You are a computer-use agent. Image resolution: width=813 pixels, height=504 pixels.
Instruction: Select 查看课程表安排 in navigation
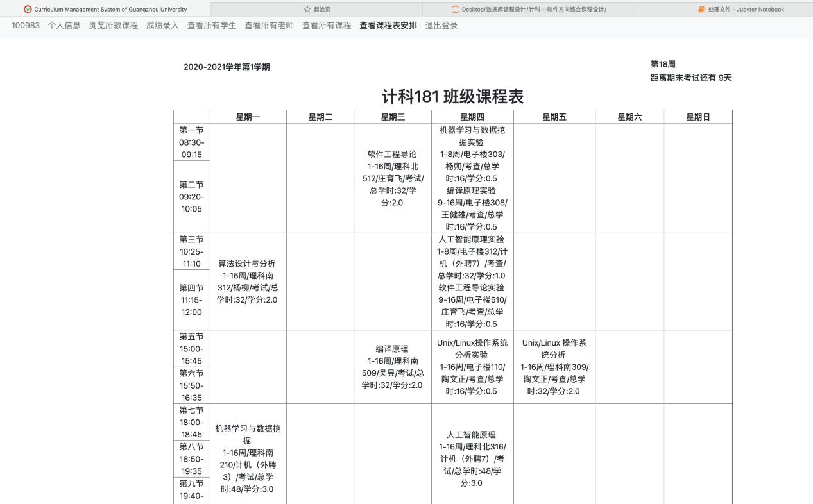point(388,26)
